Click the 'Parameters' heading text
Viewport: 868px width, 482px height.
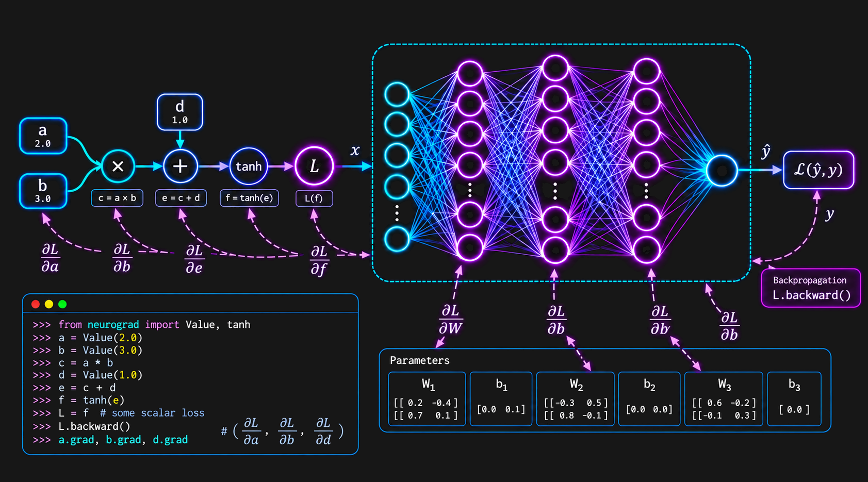coord(419,360)
